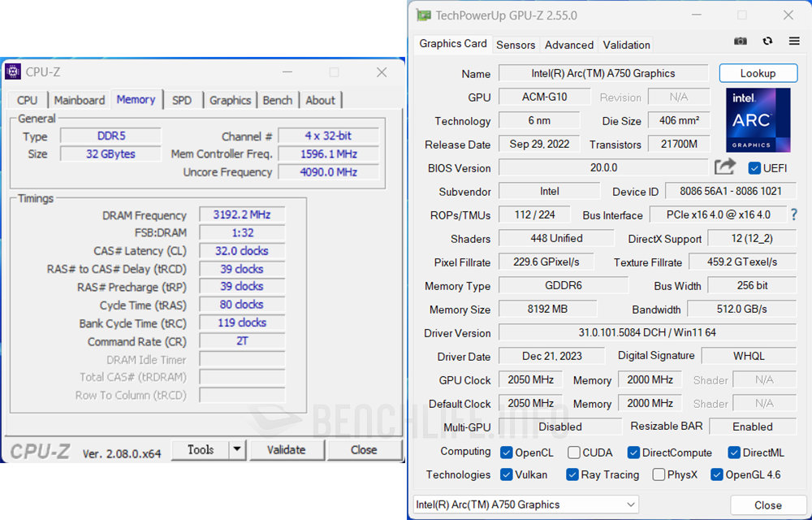Click the Tools button in CPU-Z
This screenshot has height=520, width=812.
pos(201,449)
